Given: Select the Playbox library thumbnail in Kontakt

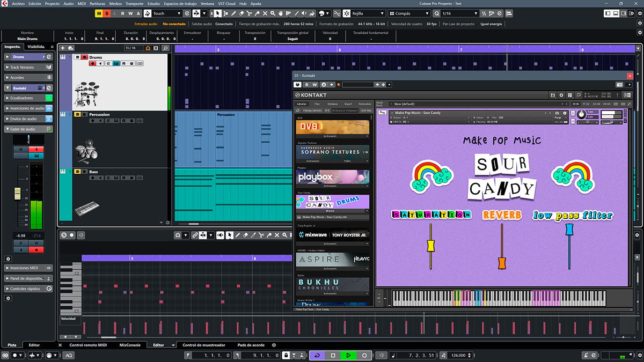Looking at the screenshot, I should 333,178.
